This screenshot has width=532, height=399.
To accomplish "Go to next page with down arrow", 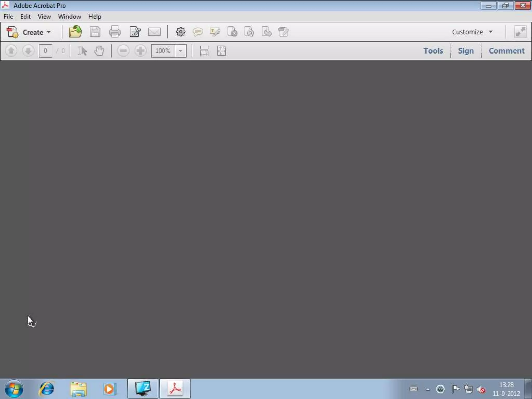I will point(28,51).
